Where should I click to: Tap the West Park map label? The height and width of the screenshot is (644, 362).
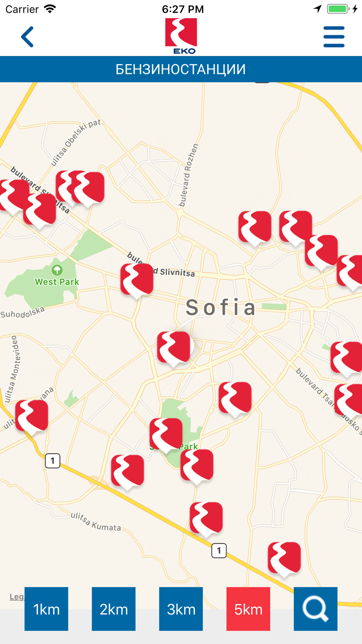tap(57, 282)
